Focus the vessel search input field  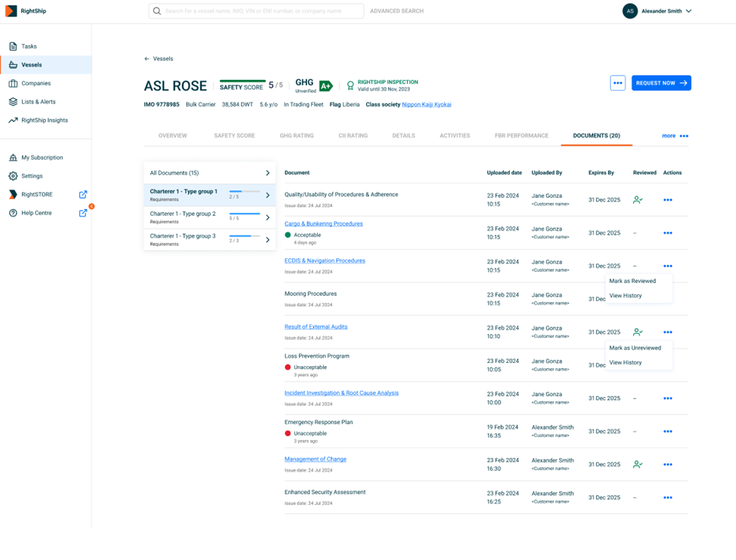coord(257,11)
